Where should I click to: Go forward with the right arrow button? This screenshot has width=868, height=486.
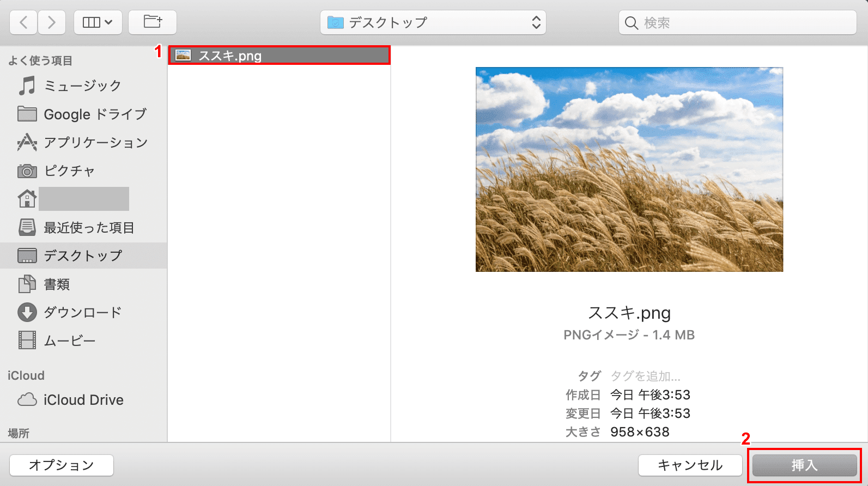point(52,22)
